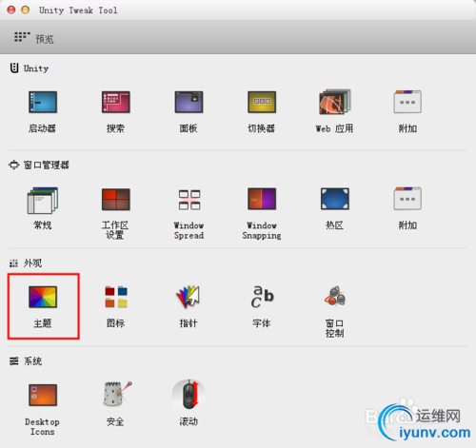Open 工作区设置 workspace settings
Image resolution: width=476 pixels, height=448 pixels.
115,214
